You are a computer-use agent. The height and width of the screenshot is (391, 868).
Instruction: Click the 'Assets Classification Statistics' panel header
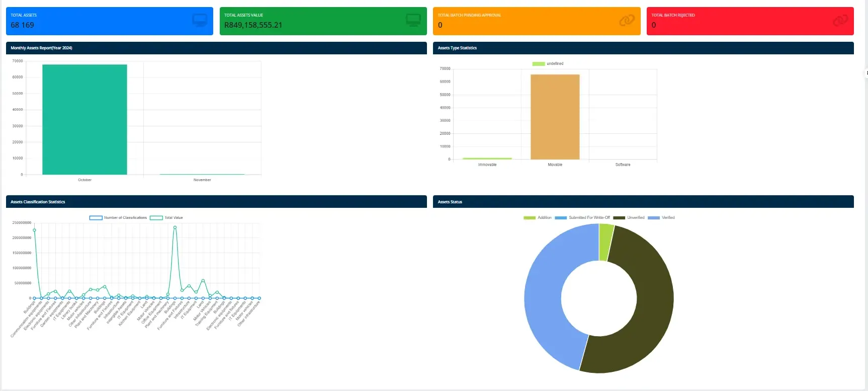(x=216, y=202)
